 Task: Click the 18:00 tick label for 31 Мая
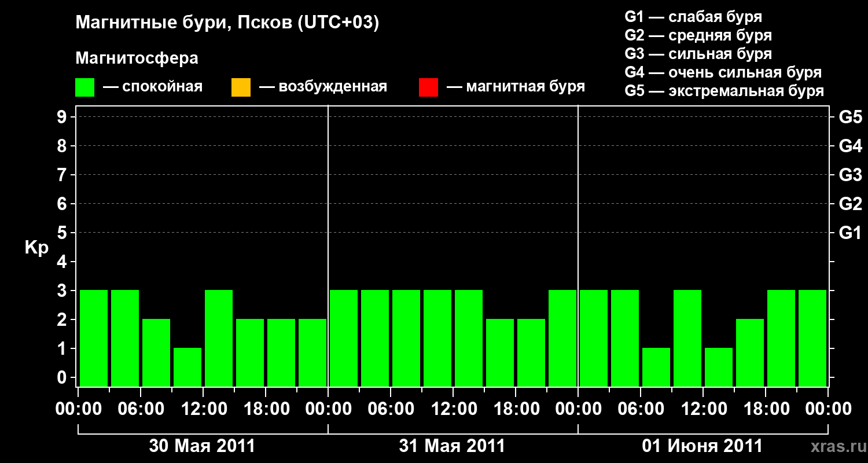pyautogui.click(x=516, y=409)
